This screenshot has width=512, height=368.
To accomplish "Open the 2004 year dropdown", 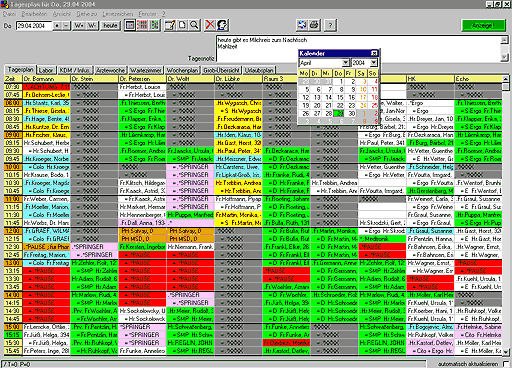I will [374, 62].
